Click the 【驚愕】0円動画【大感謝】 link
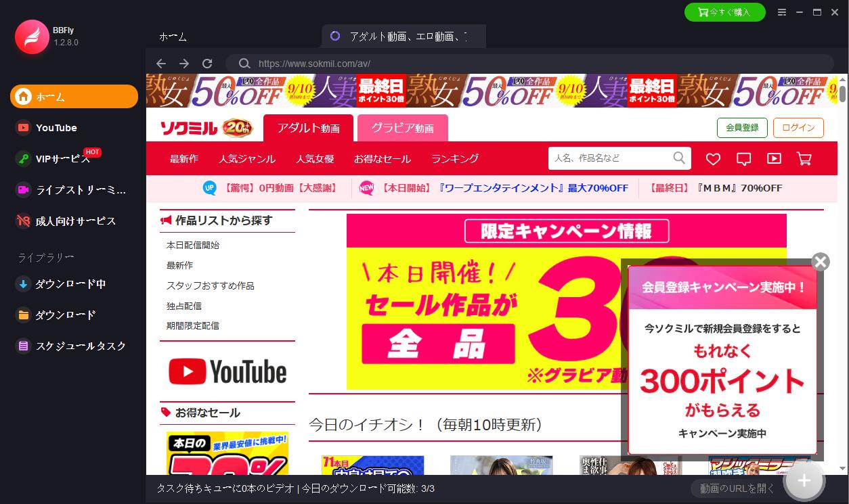The width and height of the screenshot is (849, 504). [280, 188]
